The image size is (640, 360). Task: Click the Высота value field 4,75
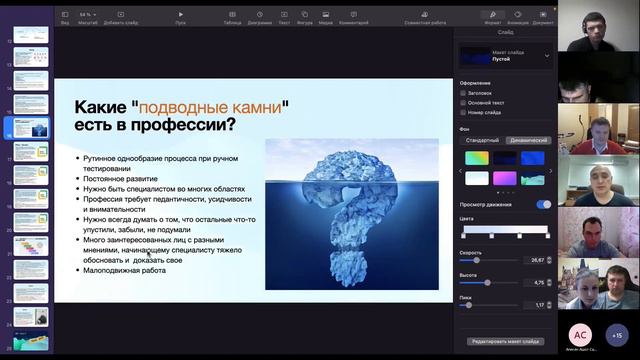[534, 282]
